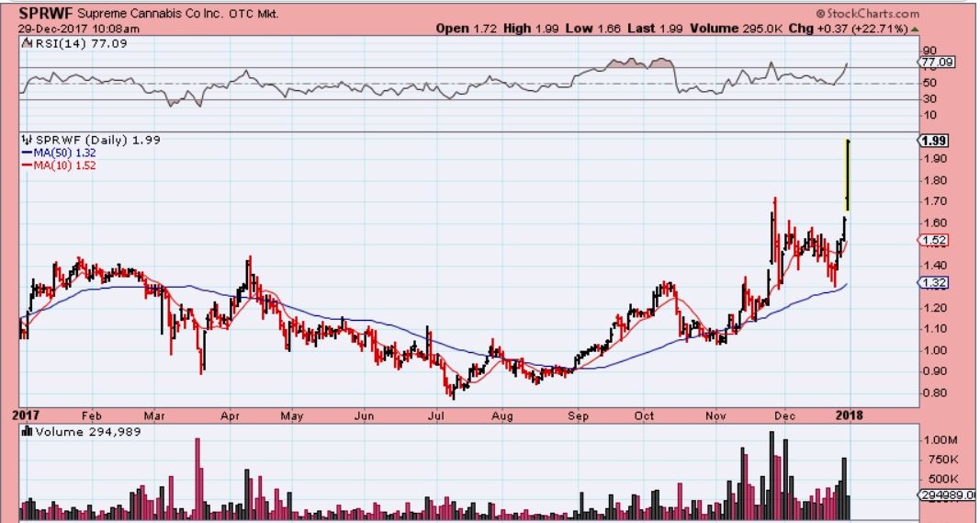Click the Sep label on date axis
Viewport: 980px width, 523px height.
click(580, 415)
